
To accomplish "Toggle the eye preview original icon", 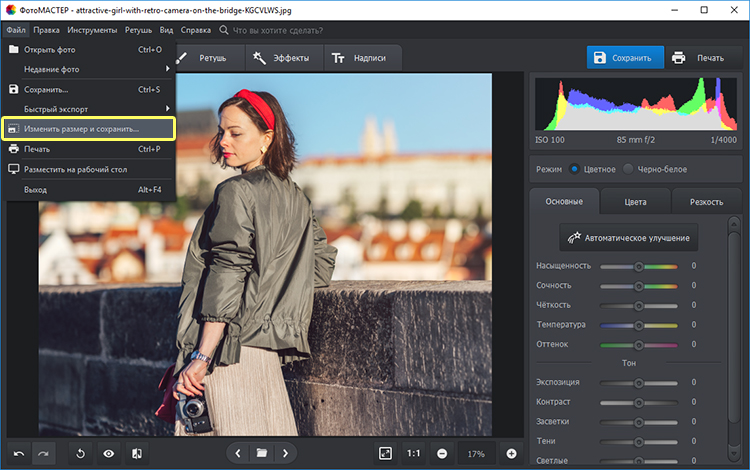I will click(x=108, y=453).
